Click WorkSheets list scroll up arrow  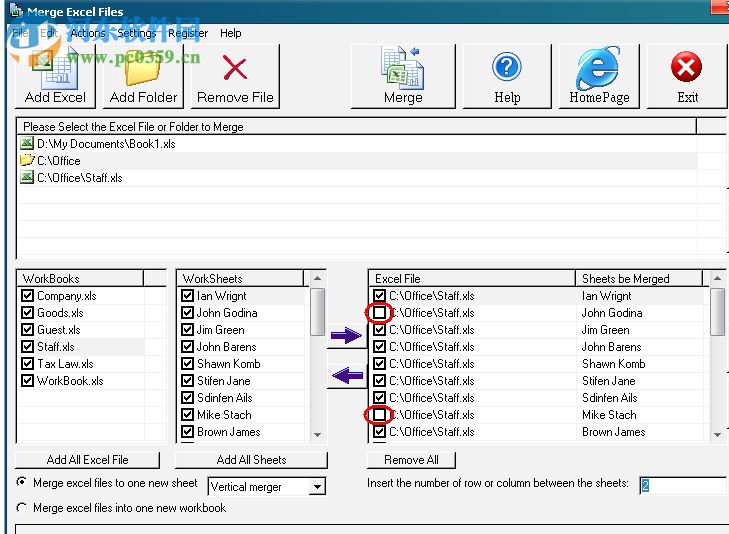[x=318, y=278]
